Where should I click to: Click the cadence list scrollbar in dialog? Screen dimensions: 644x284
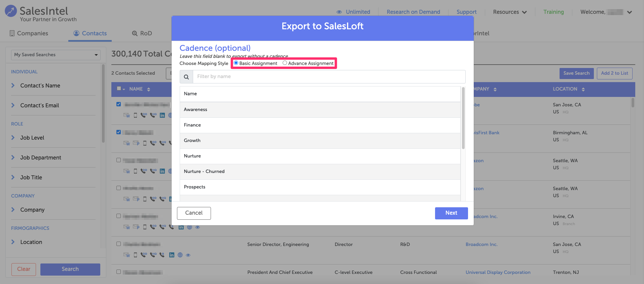point(463,118)
